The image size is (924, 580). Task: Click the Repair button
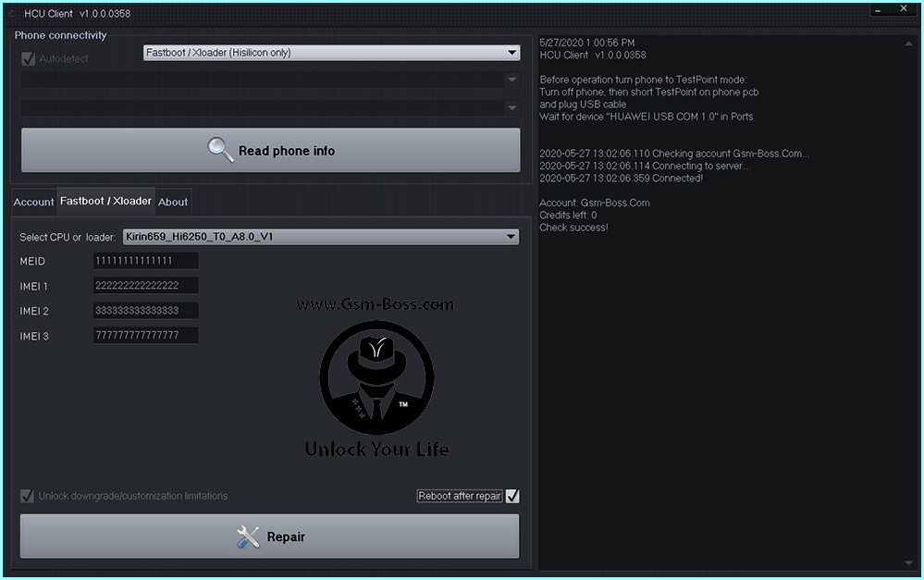[x=270, y=537]
